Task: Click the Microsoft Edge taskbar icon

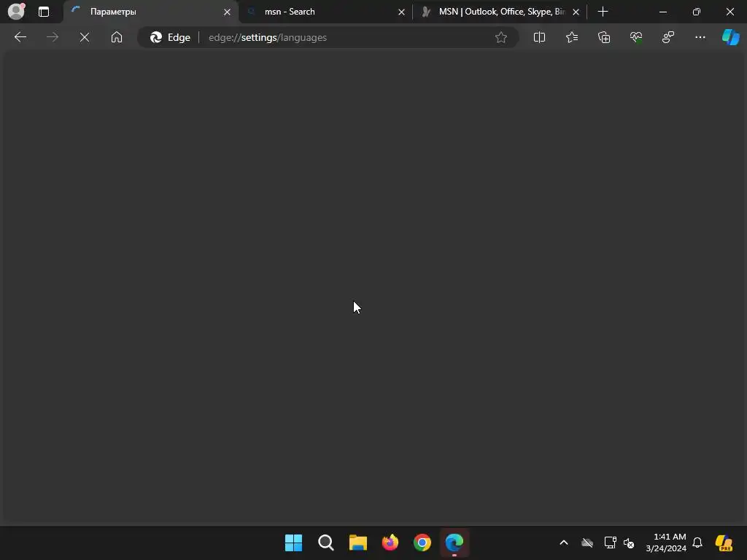Action: coord(454,542)
